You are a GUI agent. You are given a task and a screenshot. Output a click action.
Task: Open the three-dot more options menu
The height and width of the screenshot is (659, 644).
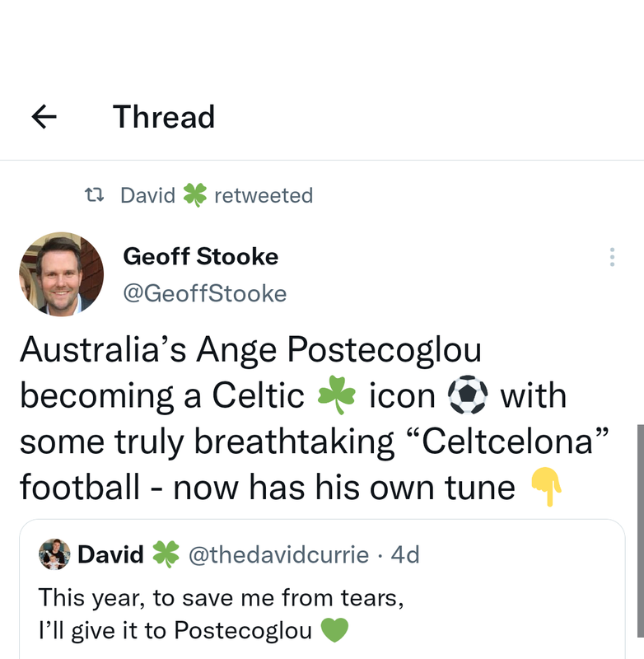[611, 258]
